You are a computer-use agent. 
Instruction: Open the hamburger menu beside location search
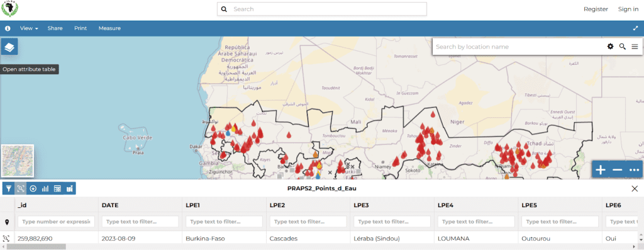point(635,47)
